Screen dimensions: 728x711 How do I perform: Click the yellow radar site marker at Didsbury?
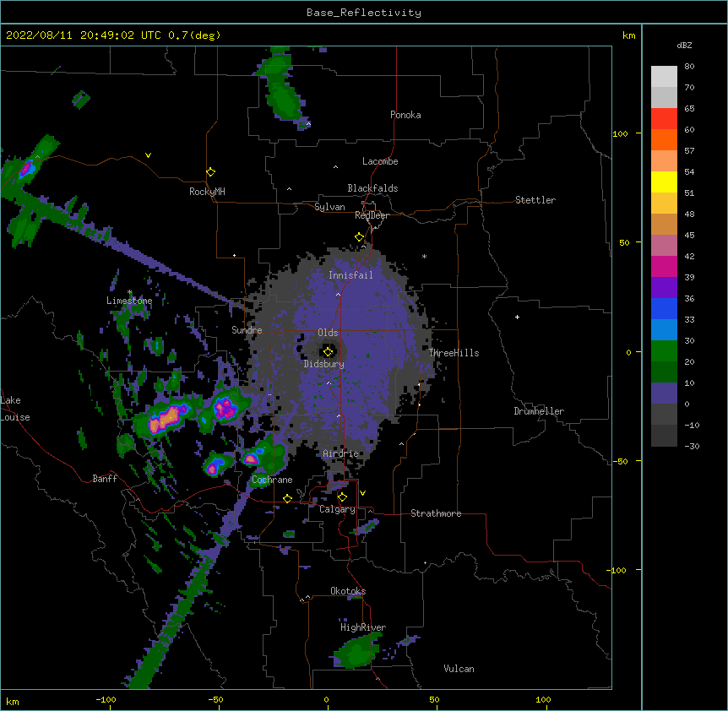328,351
